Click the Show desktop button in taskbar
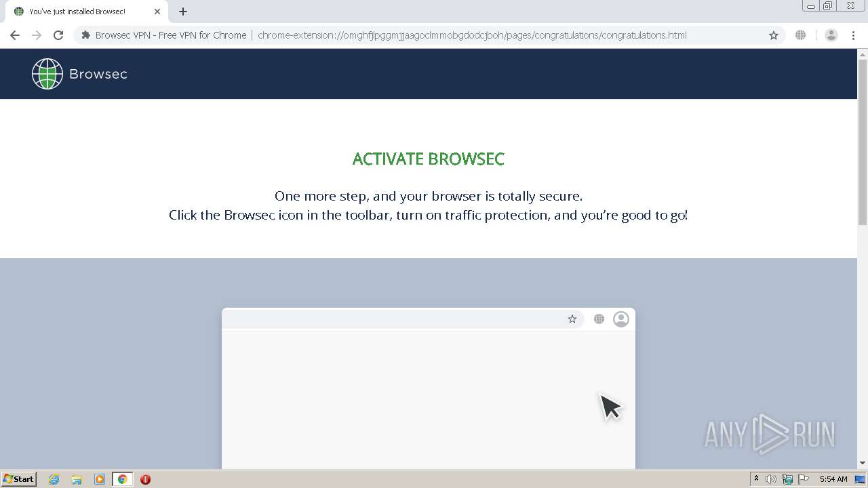This screenshot has height=488, width=868. [861, 479]
